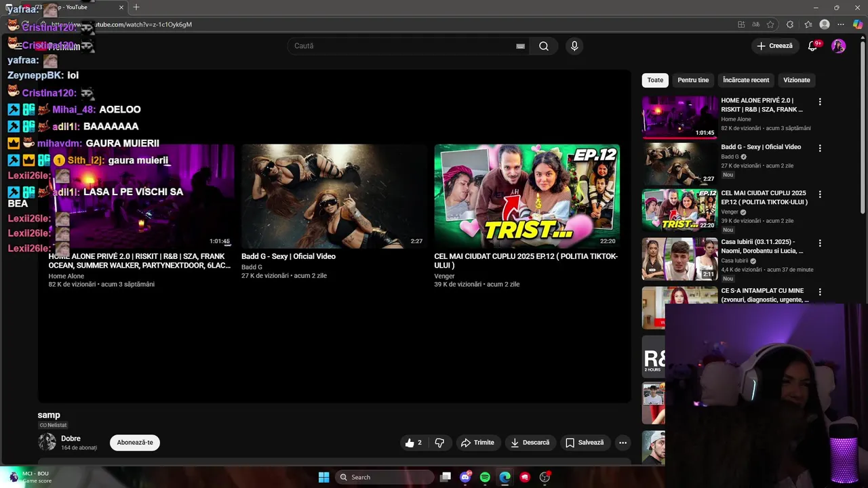Select the Pentru tine filter chip
The width and height of the screenshot is (868, 488).
[x=693, y=80]
